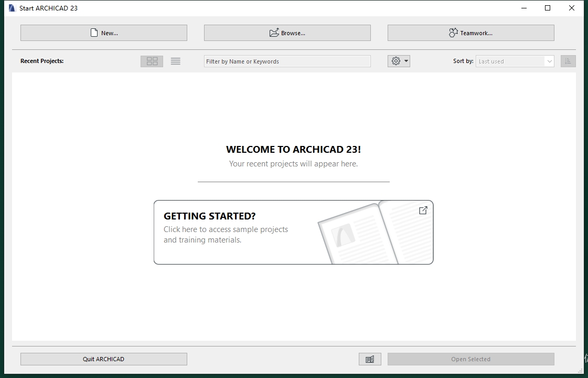The width and height of the screenshot is (588, 378).
Task: Toggle the sort order icon
Action: pos(568,61)
